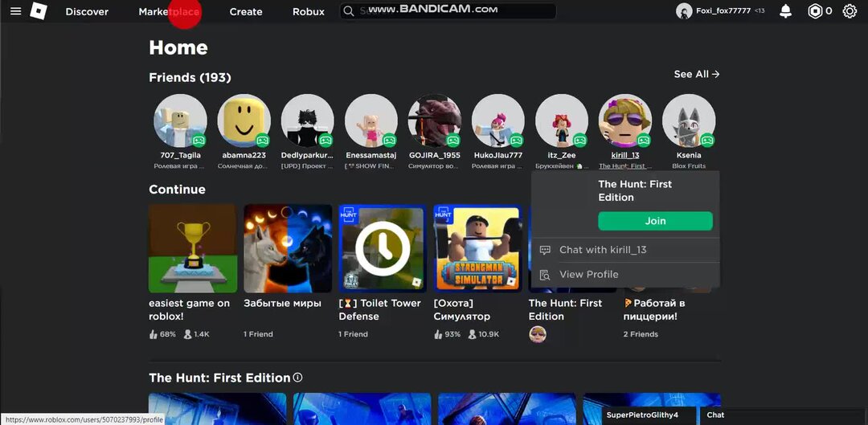Image resolution: width=868 pixels, height=425 pixels.
Task: Click the info icon beside The Hunt: First Edition
Action: (x=298, y=378)
